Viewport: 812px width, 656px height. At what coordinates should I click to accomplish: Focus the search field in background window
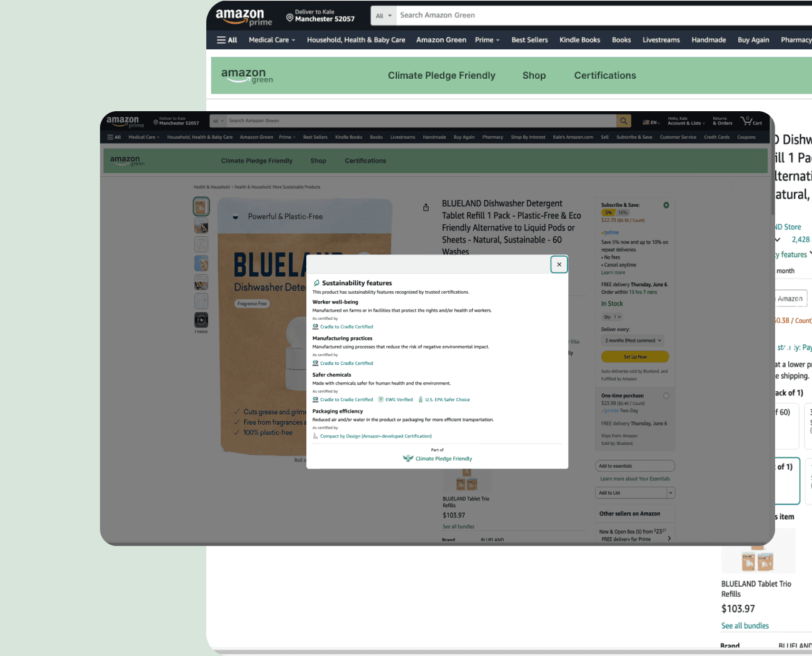[604, 16]
